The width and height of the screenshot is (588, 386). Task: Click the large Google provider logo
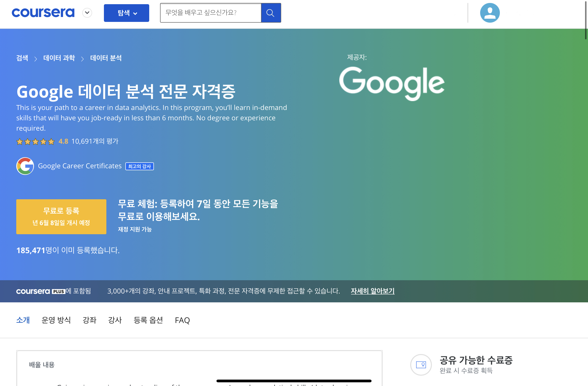point(392,84)
